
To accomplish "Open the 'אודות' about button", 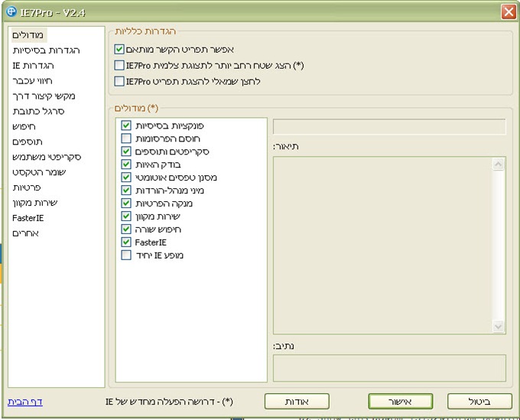I will tap(297, 401).
